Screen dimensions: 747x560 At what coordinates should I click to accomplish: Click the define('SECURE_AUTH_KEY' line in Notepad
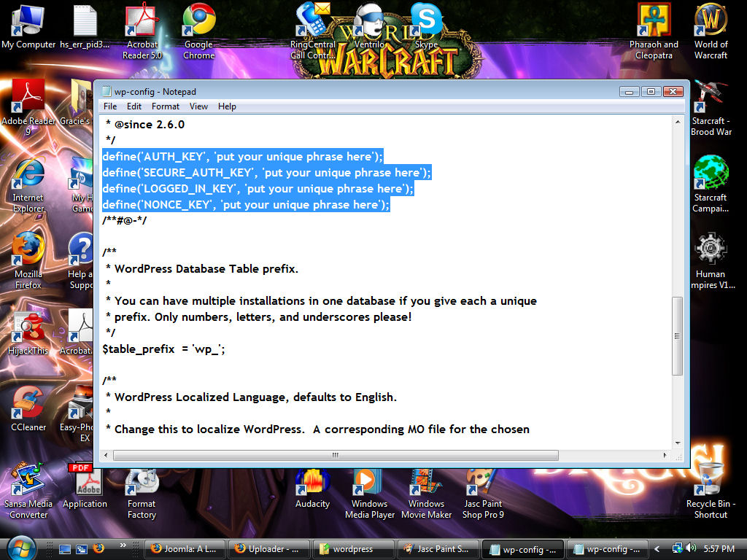pos(266,172)
